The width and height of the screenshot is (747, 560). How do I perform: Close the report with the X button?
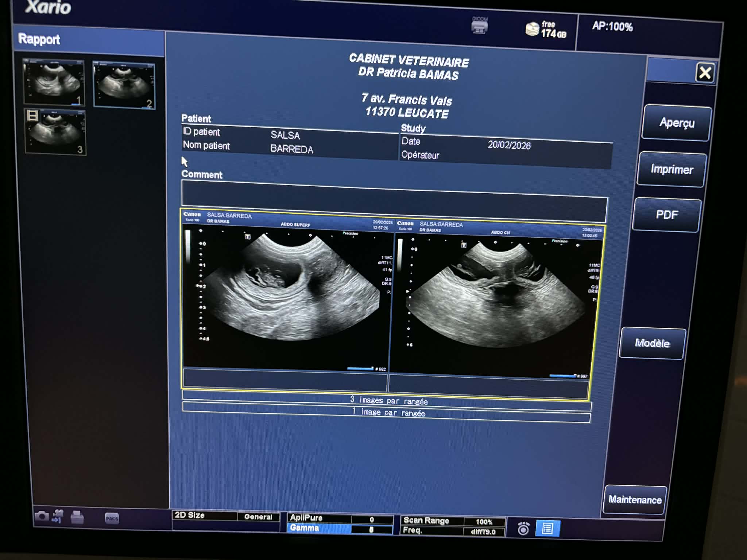click(705, 73)
